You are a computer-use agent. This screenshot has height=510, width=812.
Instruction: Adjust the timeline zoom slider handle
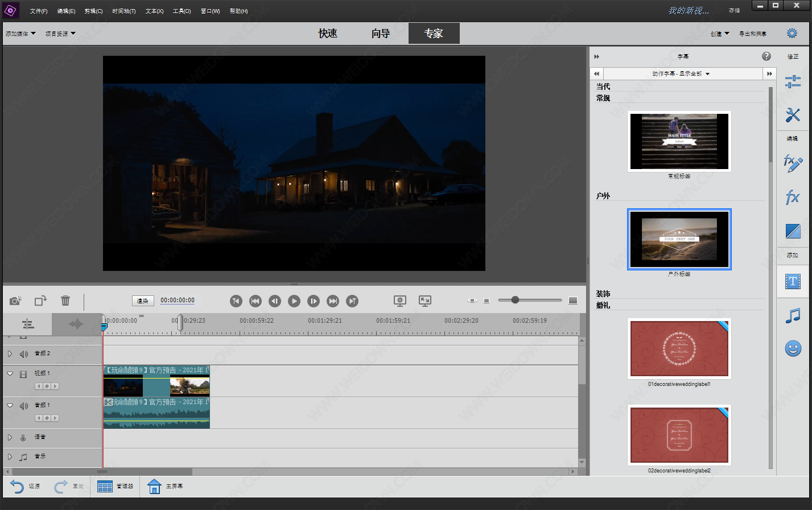tap(515, 300)
